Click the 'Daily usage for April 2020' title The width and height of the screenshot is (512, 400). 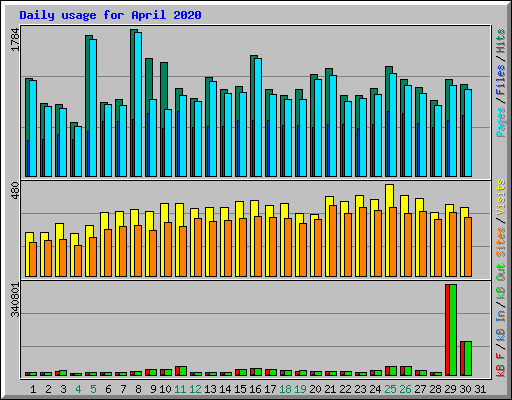[x=110, y=15]
